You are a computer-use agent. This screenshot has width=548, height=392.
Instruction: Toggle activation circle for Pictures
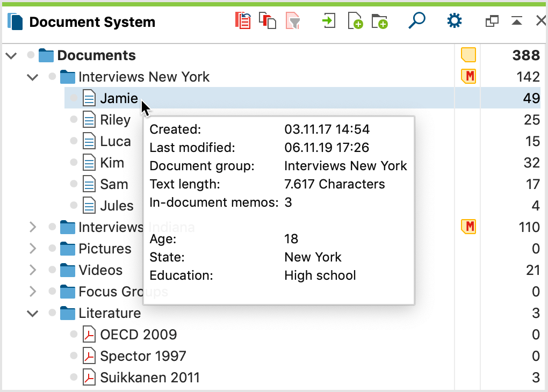point(52,248)
